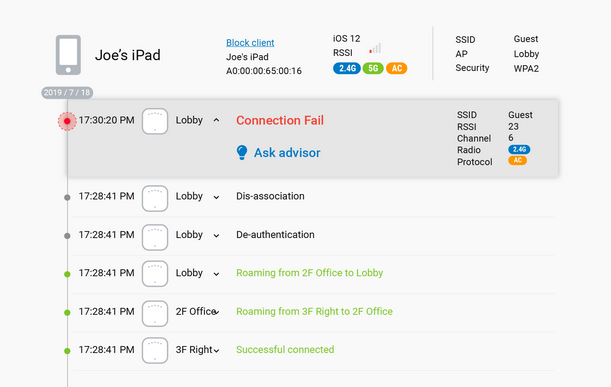Click the AP icon beside Dis-association event

pos(155,198)
